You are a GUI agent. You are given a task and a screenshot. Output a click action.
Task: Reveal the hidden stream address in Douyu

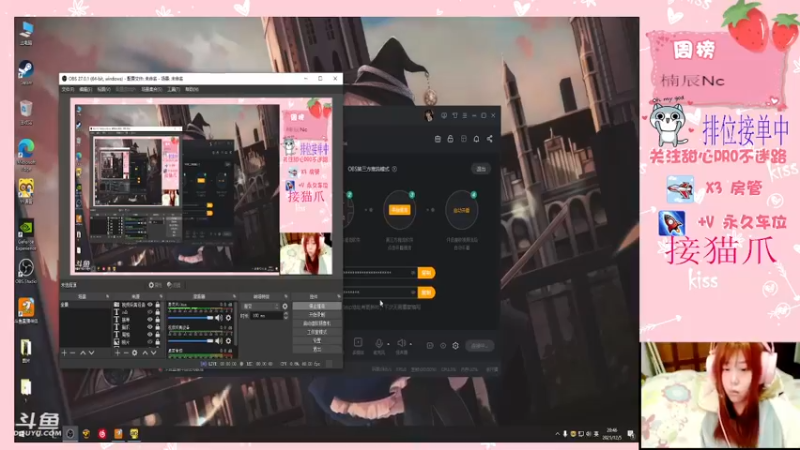click(413, 273)
